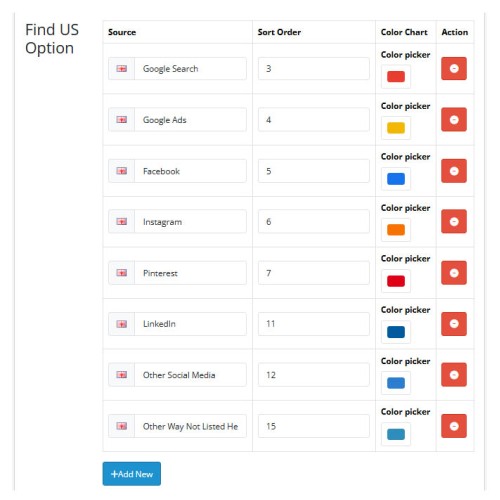Screen dimensions: 500x500
Task: Remove the Pinterest row
Action: [454, 273]
